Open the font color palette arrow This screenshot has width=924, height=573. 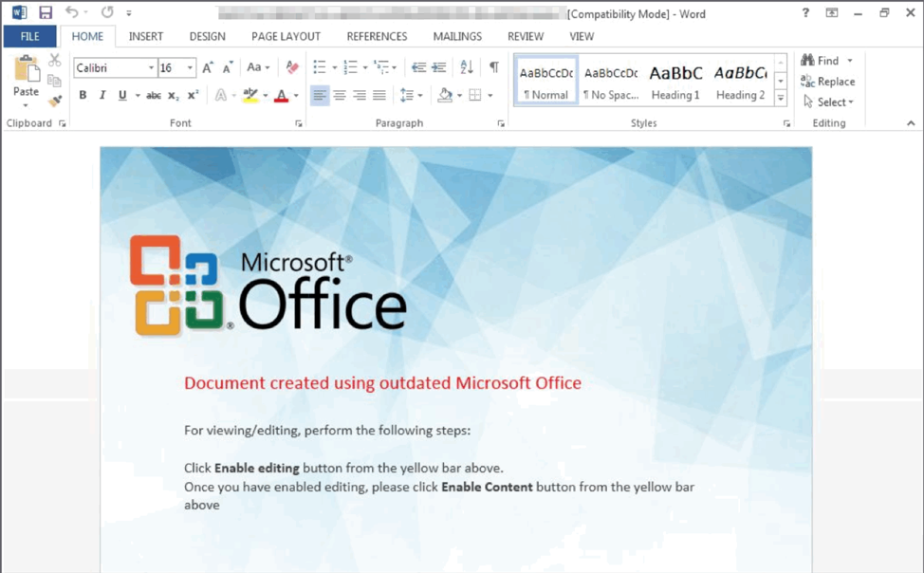(x=296, y=96)
